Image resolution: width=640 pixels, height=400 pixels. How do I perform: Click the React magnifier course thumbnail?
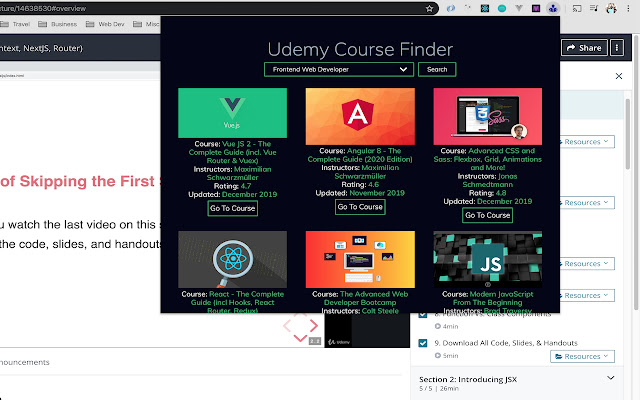click(x=233, y=260)
